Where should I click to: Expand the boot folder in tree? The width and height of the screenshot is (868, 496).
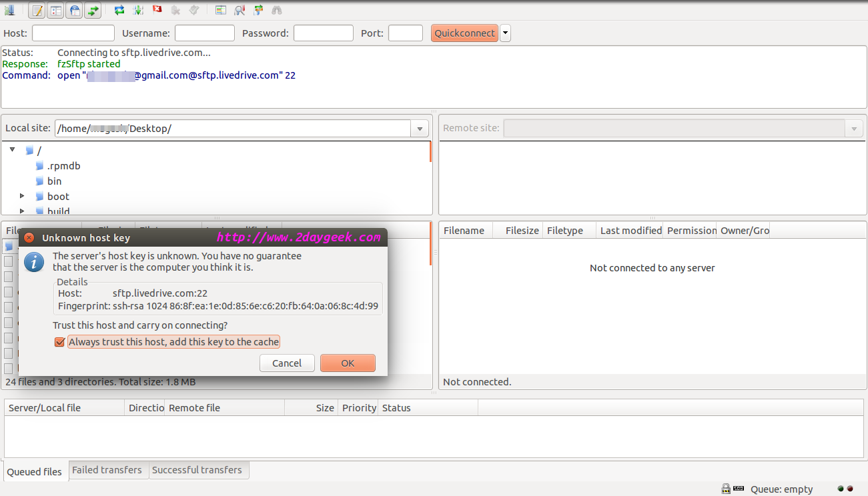click(22, 196)
